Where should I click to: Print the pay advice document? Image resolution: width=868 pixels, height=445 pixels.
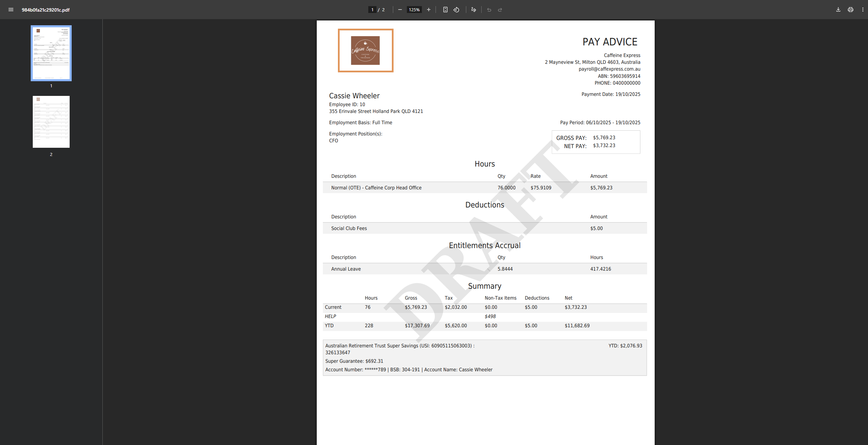point(850,10)
